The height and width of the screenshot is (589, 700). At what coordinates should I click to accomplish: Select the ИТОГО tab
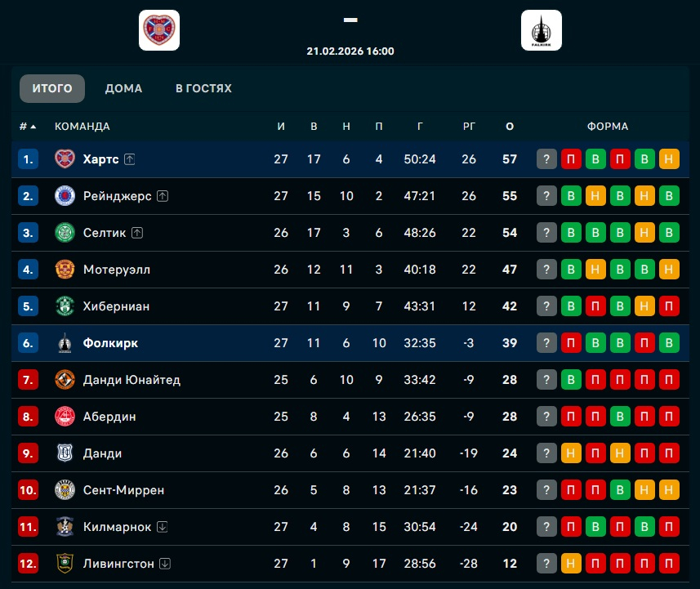tap(52, 88)
